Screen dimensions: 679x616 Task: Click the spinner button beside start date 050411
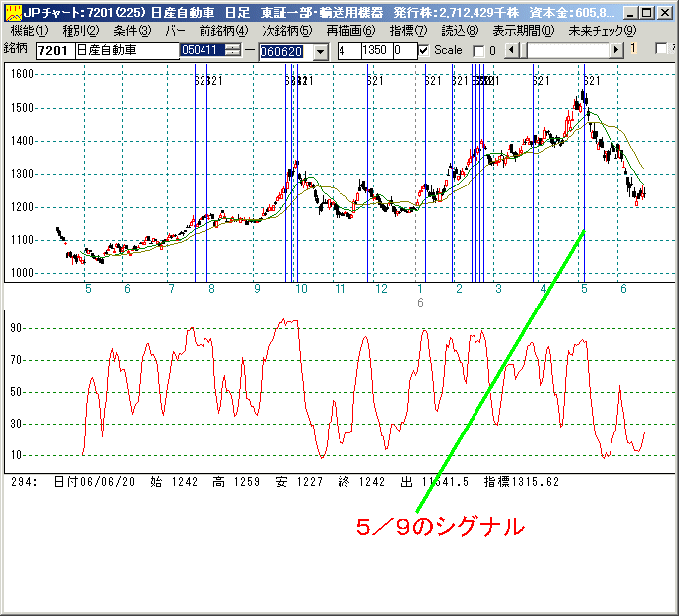coord(233,50)
